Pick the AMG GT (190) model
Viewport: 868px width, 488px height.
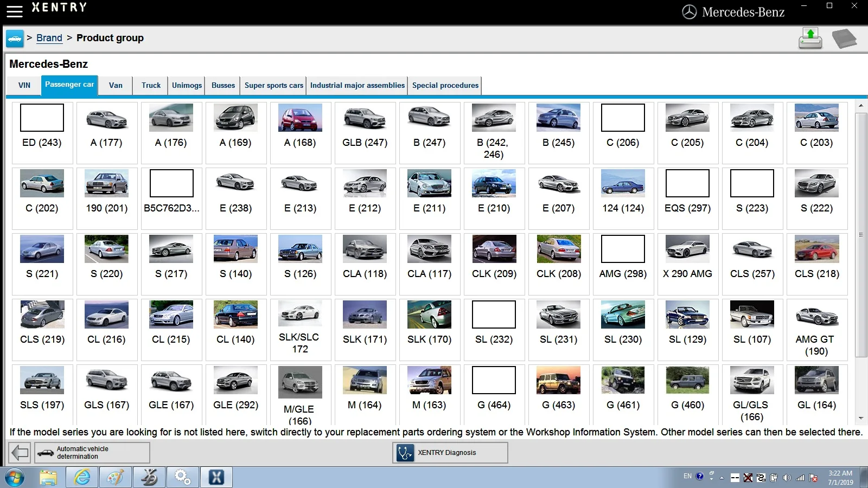tap(817, 330)
